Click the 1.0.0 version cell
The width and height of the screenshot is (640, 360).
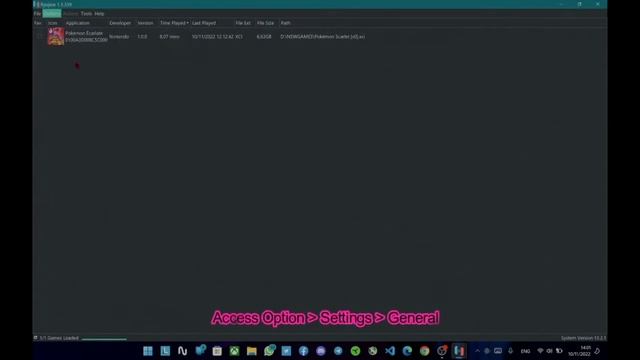(142, 36)
